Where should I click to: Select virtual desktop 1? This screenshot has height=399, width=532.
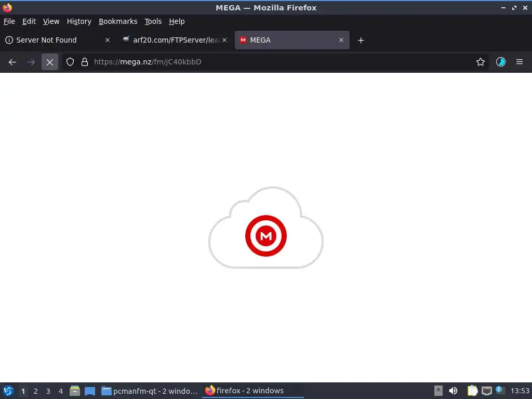pos(23,391)
